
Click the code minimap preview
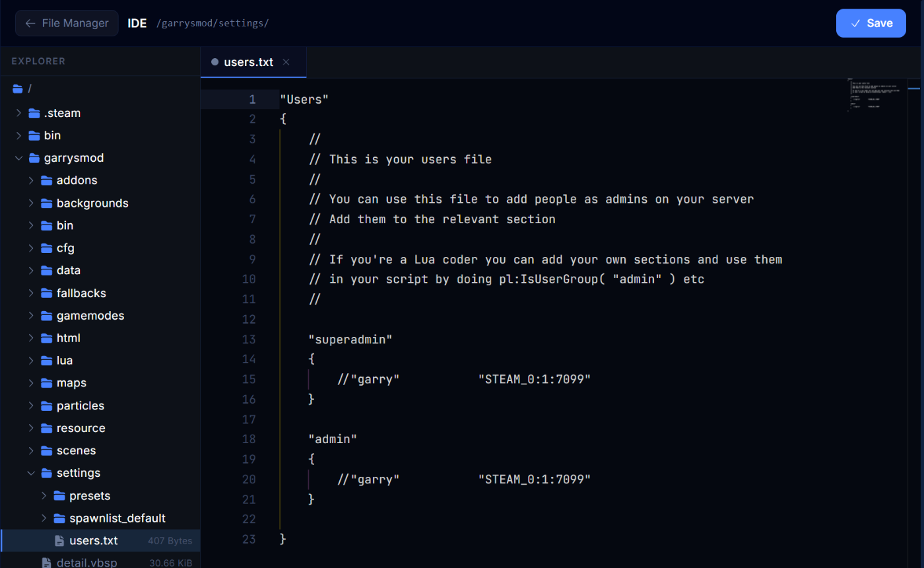[876, 96]
